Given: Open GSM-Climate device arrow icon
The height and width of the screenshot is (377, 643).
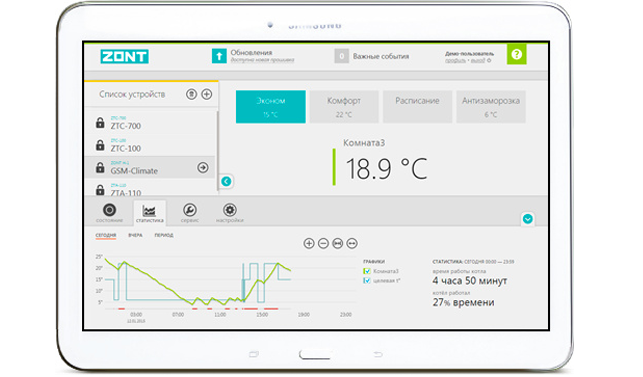Looking at the screenshot, I should (203, 167).
